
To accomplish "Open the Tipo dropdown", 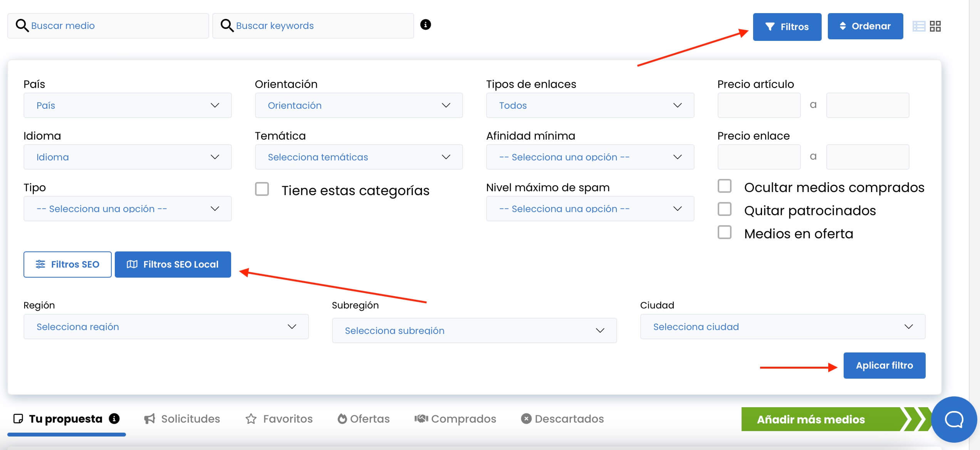I will pyautogui.click(x=128, y=209).
